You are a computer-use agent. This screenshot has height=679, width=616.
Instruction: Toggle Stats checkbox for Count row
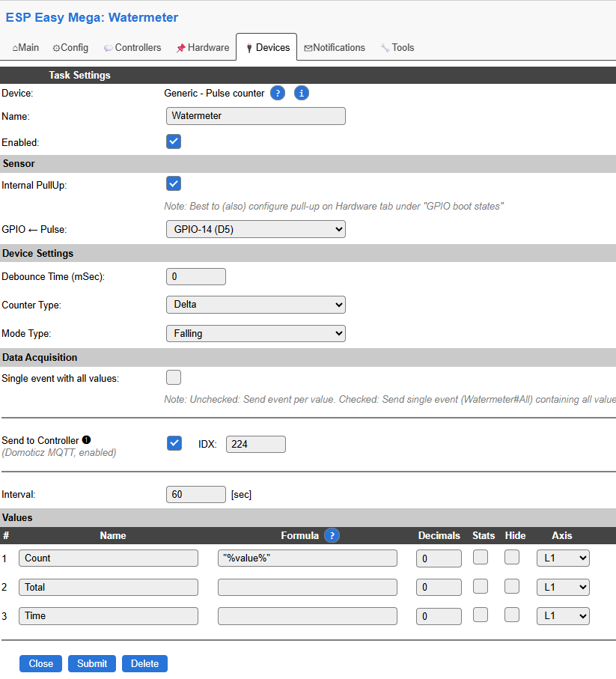point(481,557)
